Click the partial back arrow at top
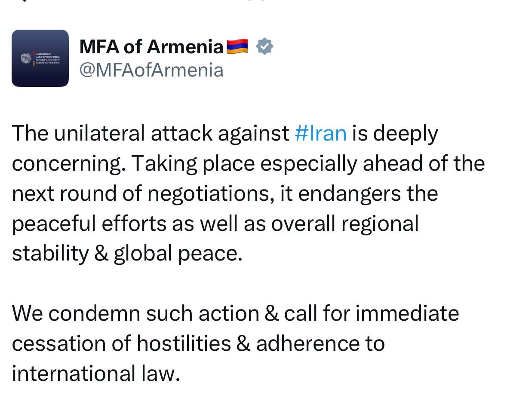This screenshot has height=420, width=507. click(x=25, y=1)
